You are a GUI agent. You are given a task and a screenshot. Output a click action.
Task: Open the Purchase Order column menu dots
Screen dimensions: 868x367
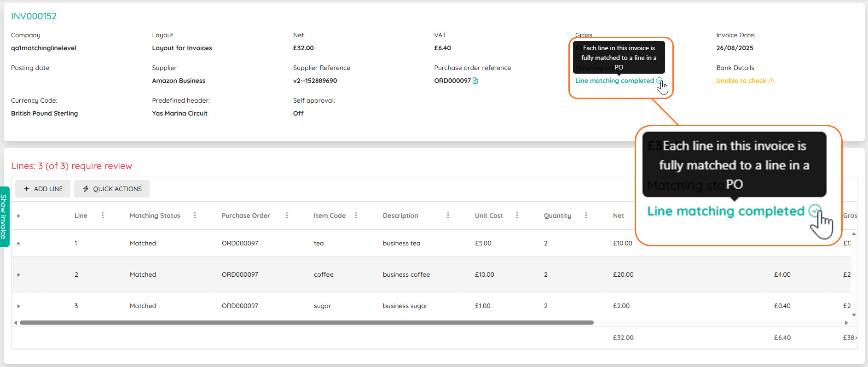click(x=287, y=216)
